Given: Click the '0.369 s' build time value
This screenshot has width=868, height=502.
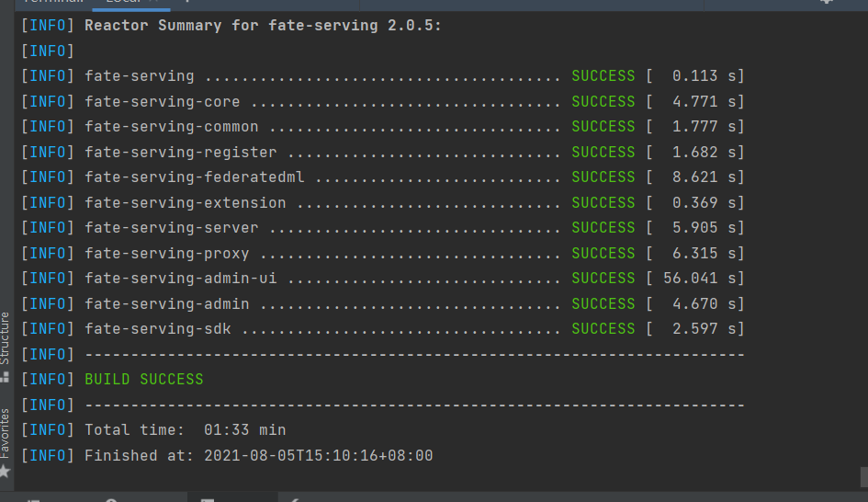Looking at the screenshot, I should pyautogui.click(x=705, y=203).
